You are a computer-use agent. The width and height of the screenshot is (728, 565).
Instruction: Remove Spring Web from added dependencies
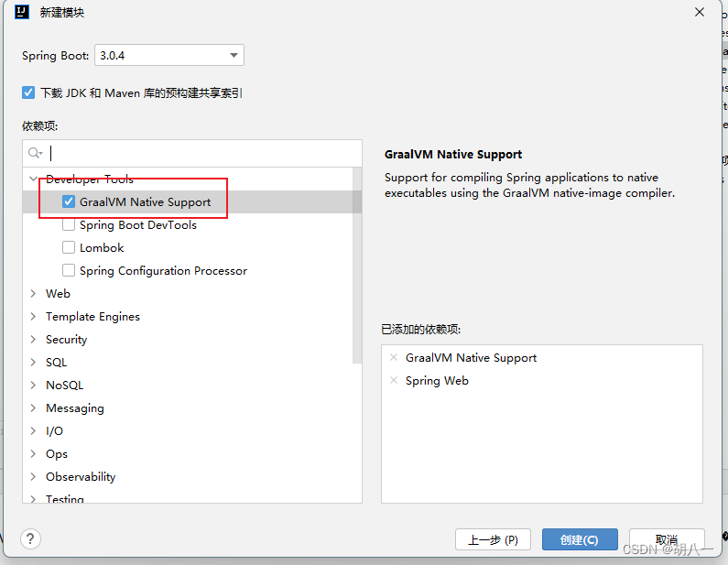(x=394, y=380)
